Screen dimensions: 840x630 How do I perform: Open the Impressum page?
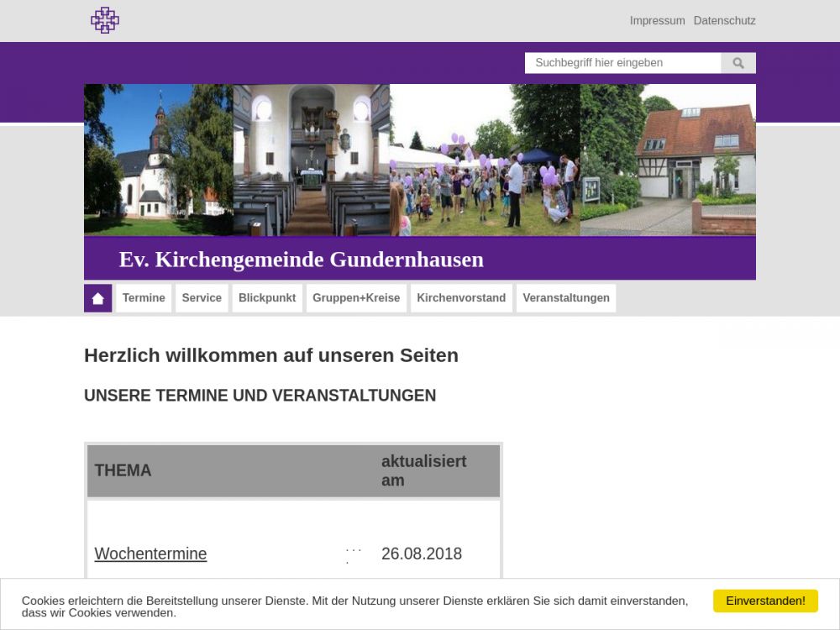[x=657, y=21]
